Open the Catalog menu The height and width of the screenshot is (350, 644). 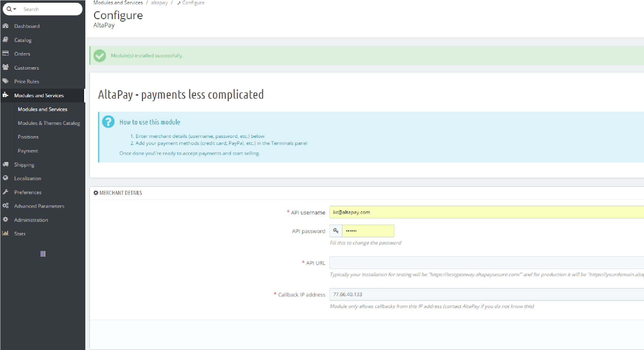click(23, 40)
